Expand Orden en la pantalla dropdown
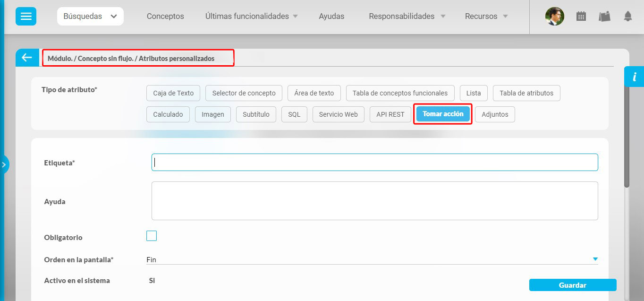 595,259
